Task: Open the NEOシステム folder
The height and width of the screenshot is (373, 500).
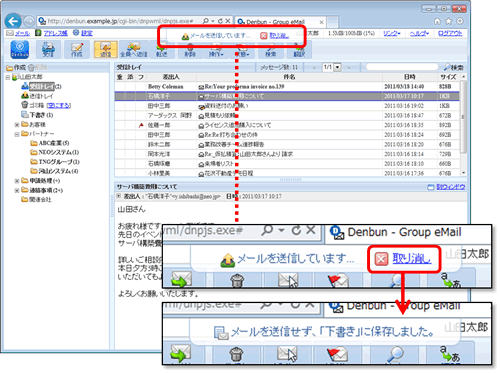Action: 55,152
